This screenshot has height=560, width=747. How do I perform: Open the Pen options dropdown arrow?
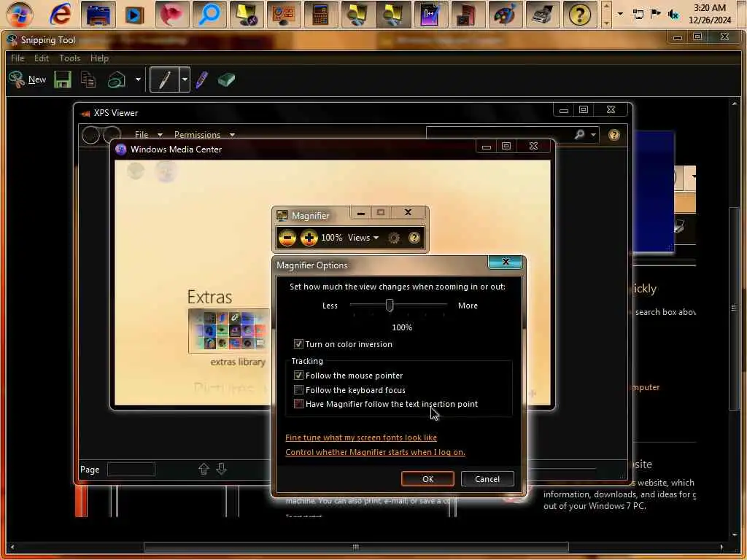point(185,79)
